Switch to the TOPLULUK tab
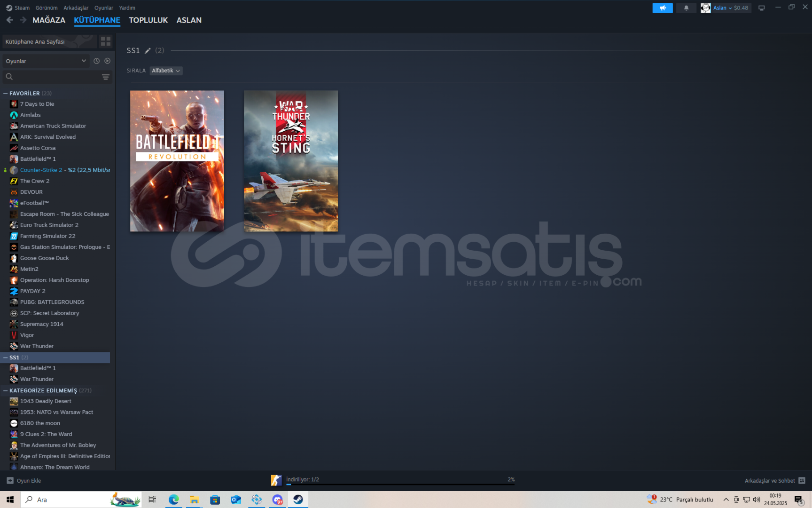This screenshot has width=812, height=508. click(148, 20)
